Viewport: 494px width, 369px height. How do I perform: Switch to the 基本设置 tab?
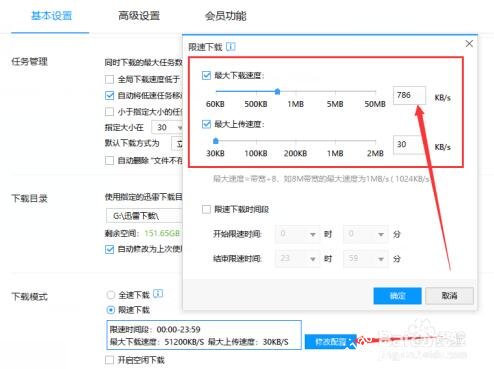(x=52, y=16)
